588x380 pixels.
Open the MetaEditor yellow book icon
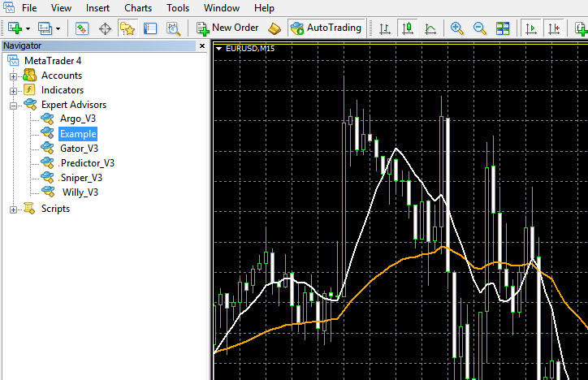275,28
